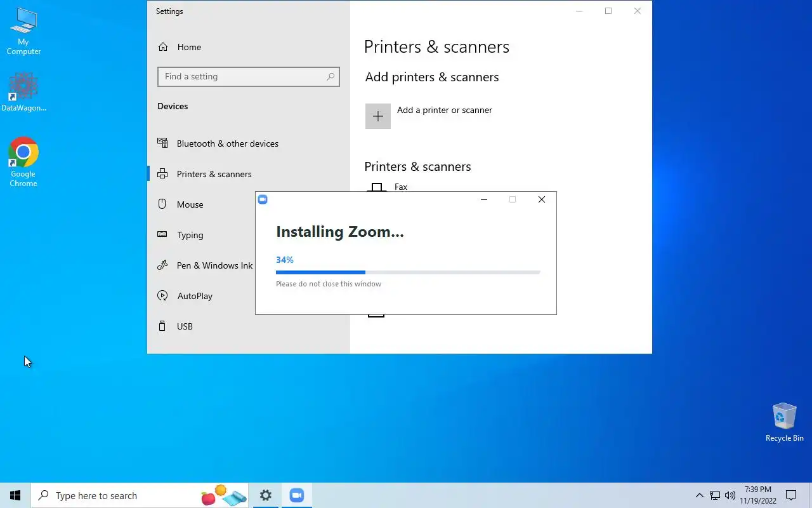Maximize the Settings window
Screen dimensions: 812x508
(x=608, y=11)
